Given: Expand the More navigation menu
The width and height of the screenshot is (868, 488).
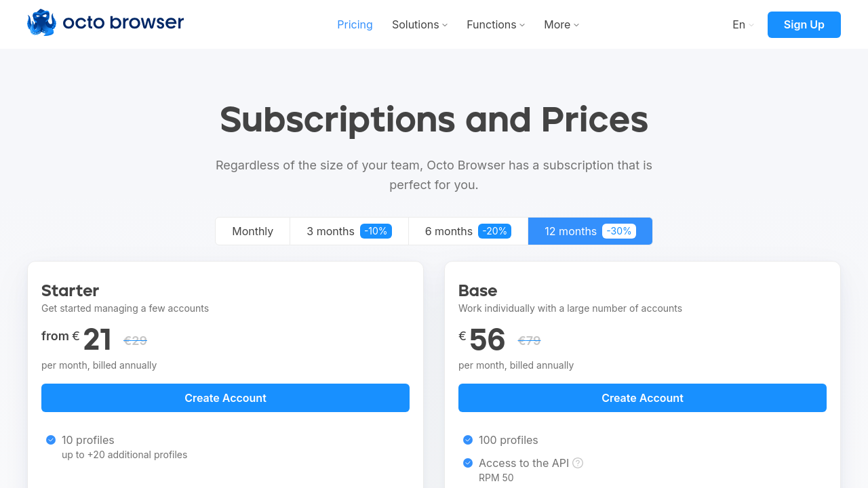Looking at the screenshot, I should pos(561,24).
